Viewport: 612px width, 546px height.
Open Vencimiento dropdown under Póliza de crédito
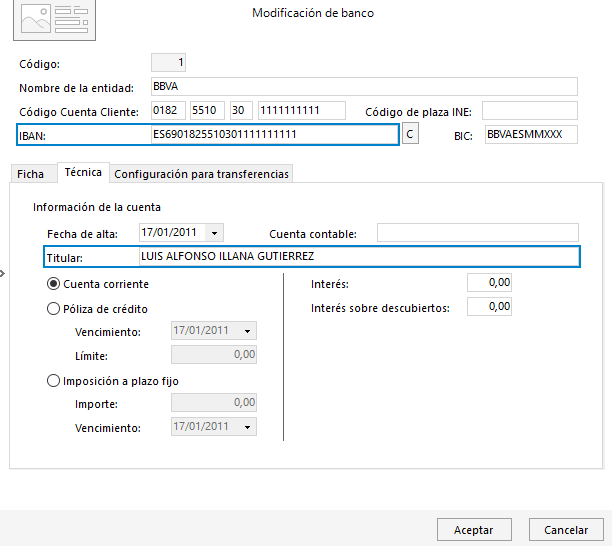click(x=247, y=331)
